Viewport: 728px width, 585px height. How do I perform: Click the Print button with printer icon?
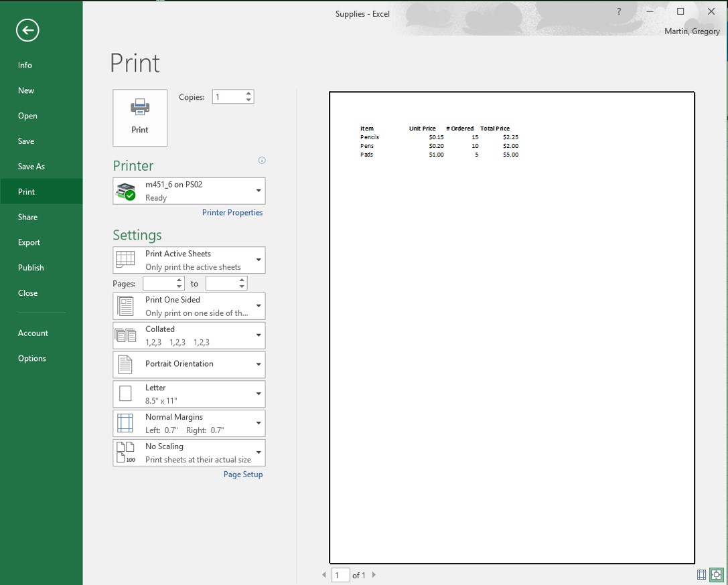(x=139, y=118)
